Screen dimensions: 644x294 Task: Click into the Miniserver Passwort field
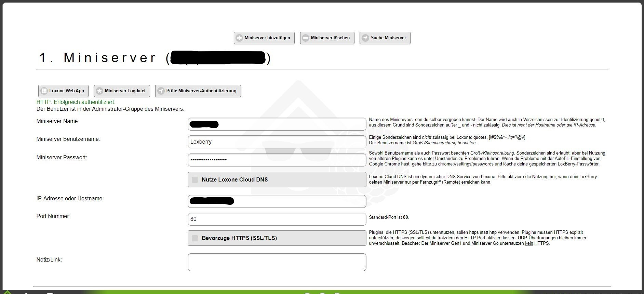coord(277,160)
